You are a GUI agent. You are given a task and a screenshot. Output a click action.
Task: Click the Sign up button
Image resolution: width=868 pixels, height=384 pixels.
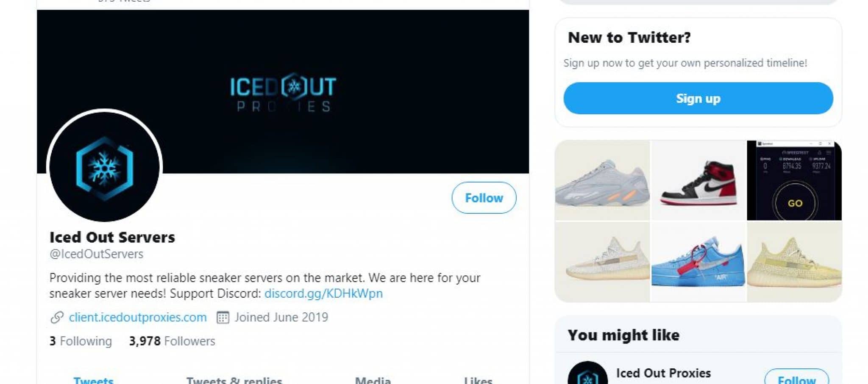[x=698, y=98]
